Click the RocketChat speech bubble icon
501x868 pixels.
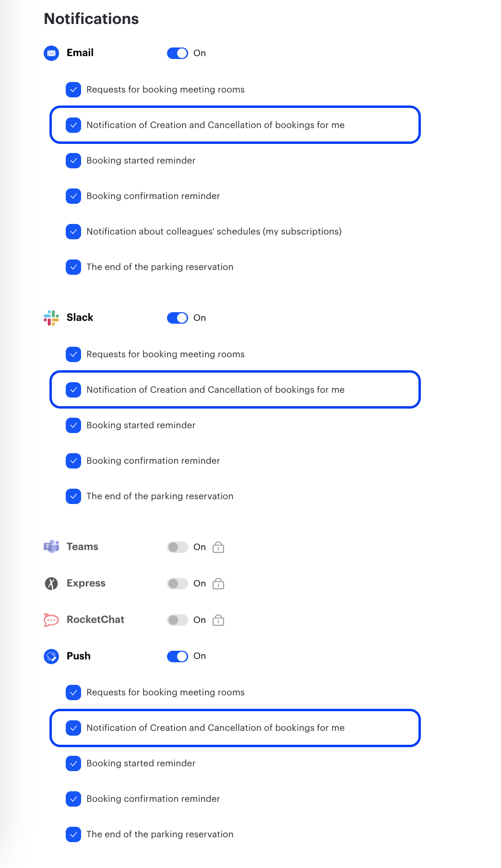pos(51,620)
